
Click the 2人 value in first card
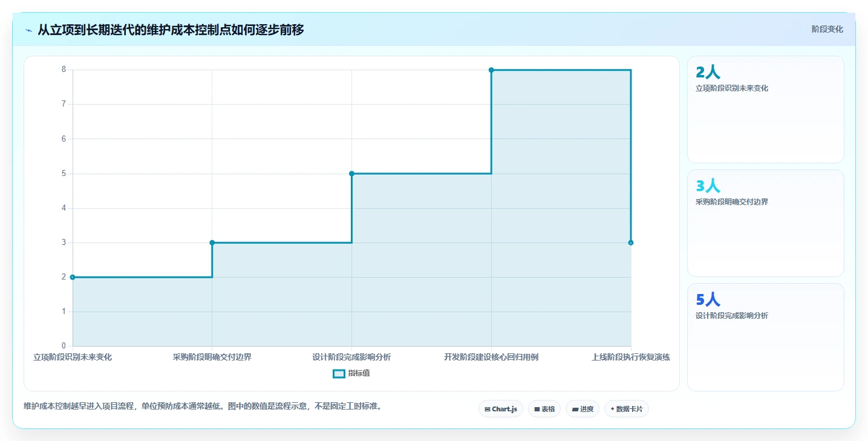(x=708, y=73)
